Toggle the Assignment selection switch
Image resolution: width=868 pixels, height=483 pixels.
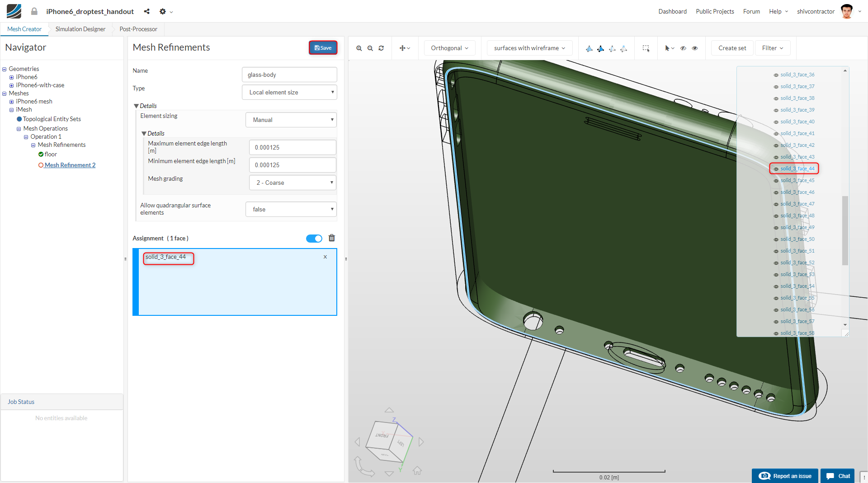point(314,239)
